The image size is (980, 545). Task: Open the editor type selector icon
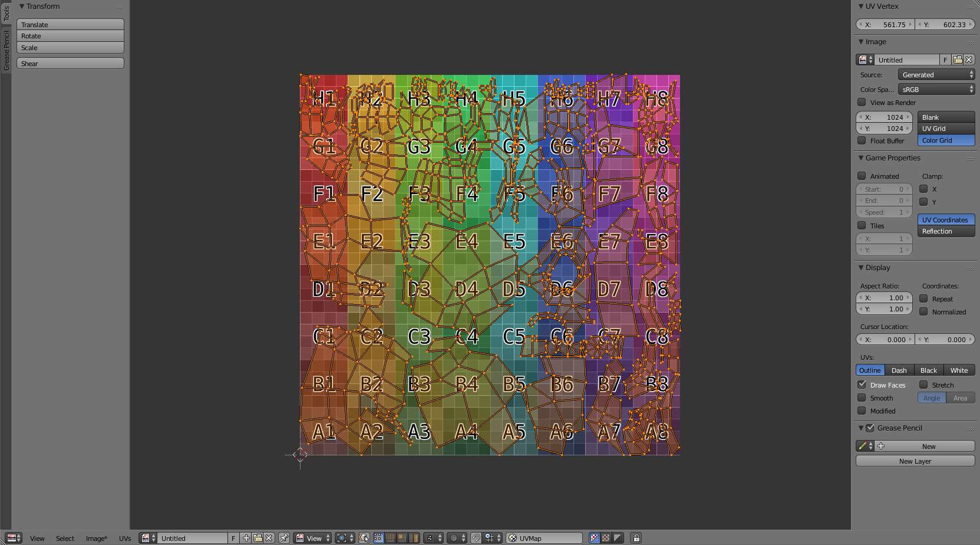[x=13, y=538]
